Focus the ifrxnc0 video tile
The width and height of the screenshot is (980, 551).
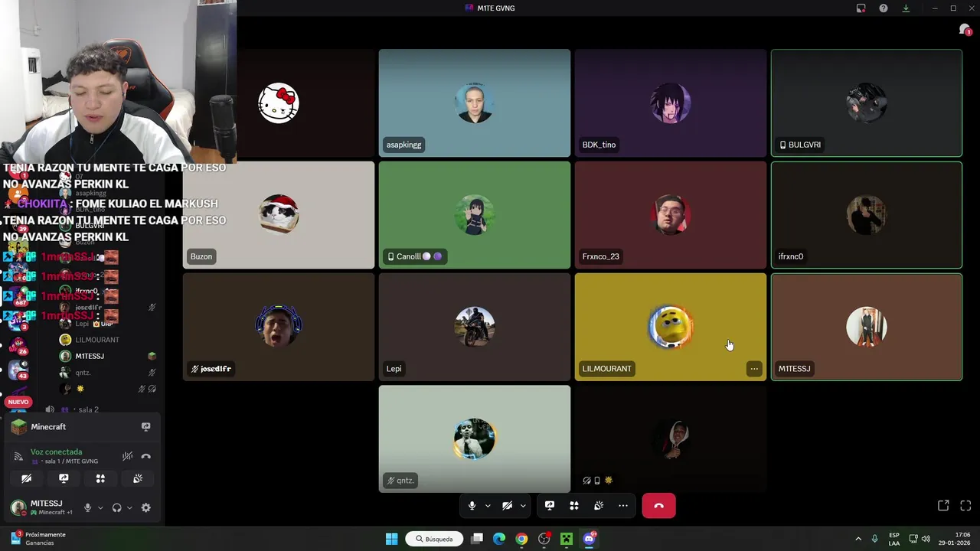coord(867,215)
